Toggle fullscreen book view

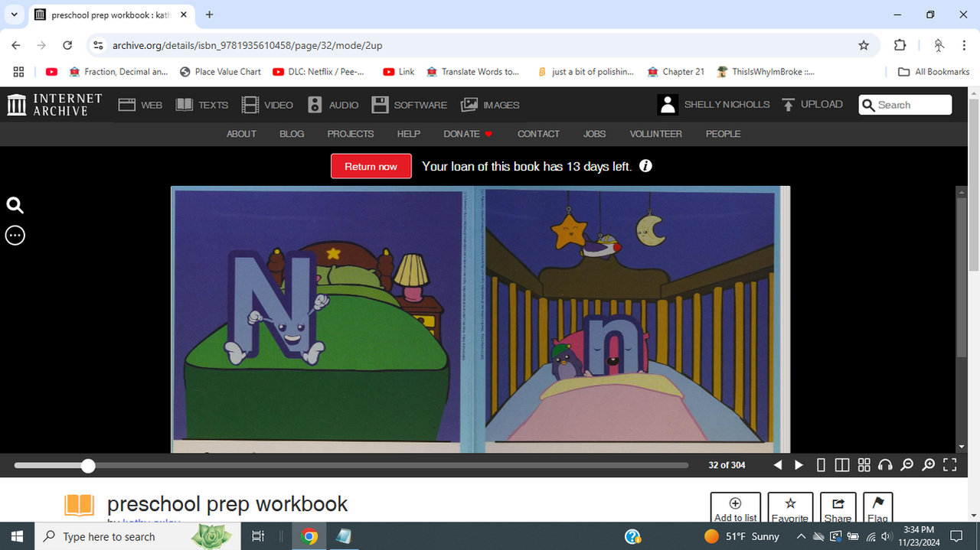click(x=950, y=465)
